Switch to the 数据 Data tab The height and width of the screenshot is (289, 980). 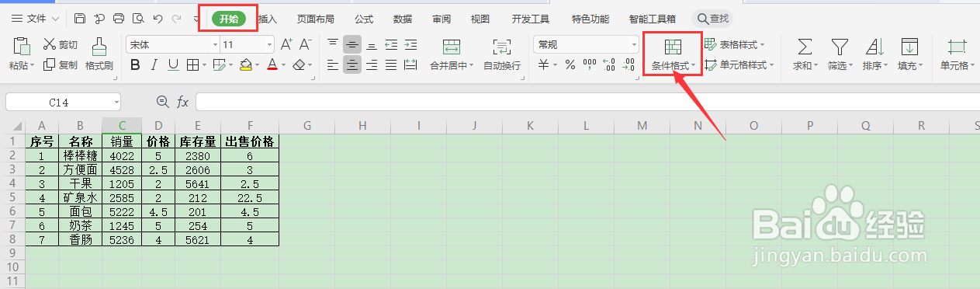click(403, 19)
